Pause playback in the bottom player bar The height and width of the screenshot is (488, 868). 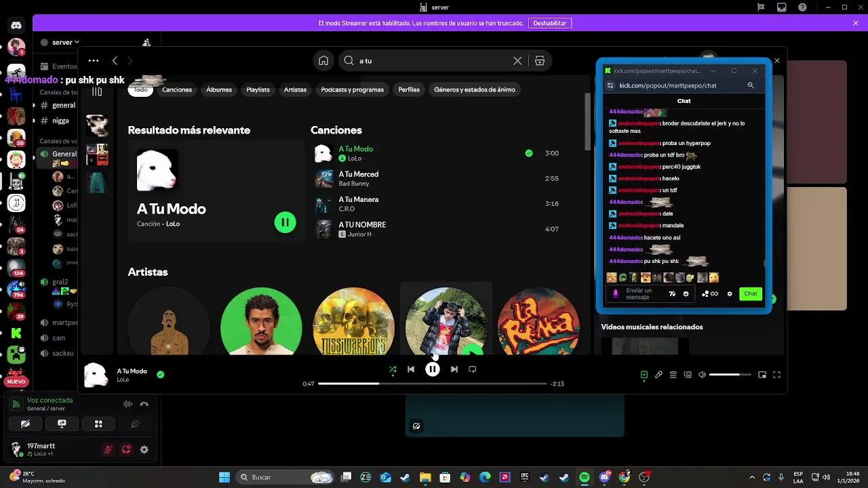pos(432,369)
